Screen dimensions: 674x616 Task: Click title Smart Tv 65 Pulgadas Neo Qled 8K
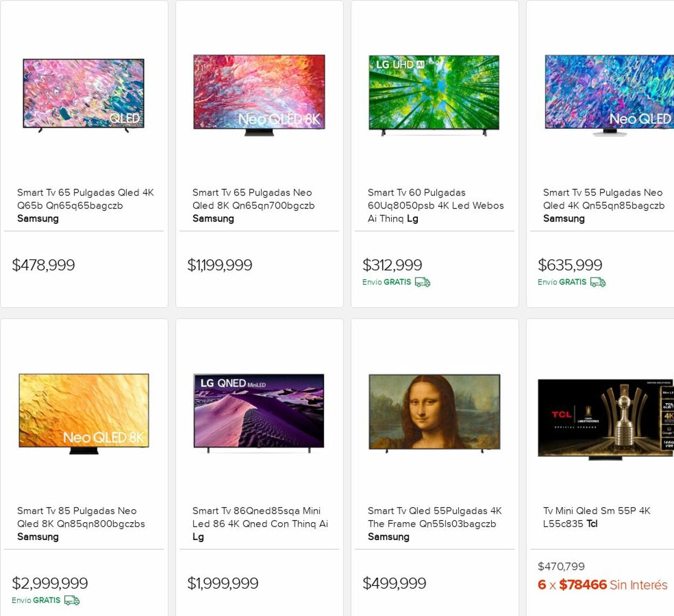coord(253,199)
